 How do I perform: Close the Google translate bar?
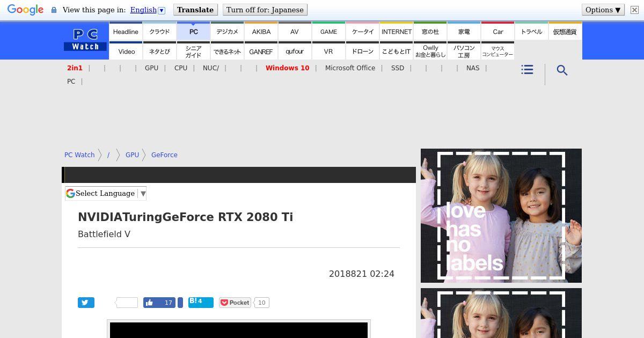pyautogui.click(x=634, y=10)
